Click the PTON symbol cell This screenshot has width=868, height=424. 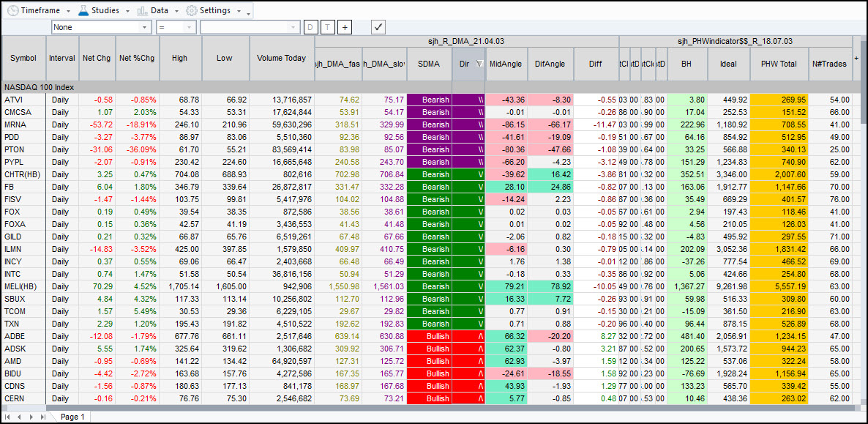pos(24,149)
